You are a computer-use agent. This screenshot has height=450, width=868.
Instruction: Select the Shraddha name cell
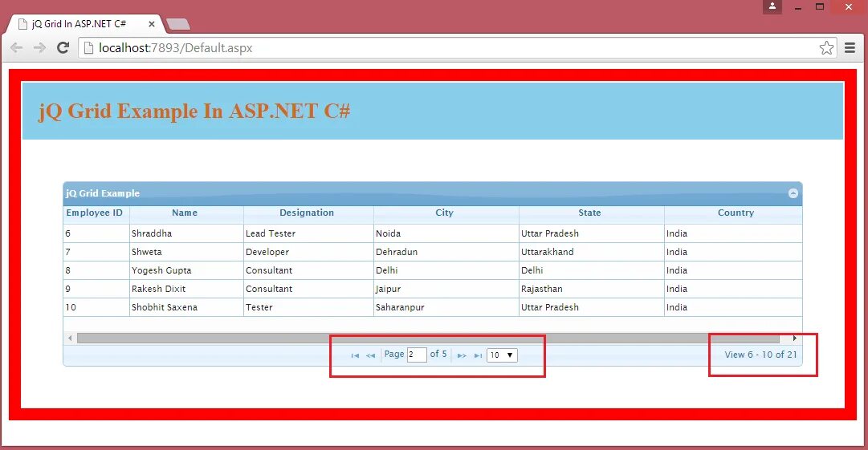point(186,233)
